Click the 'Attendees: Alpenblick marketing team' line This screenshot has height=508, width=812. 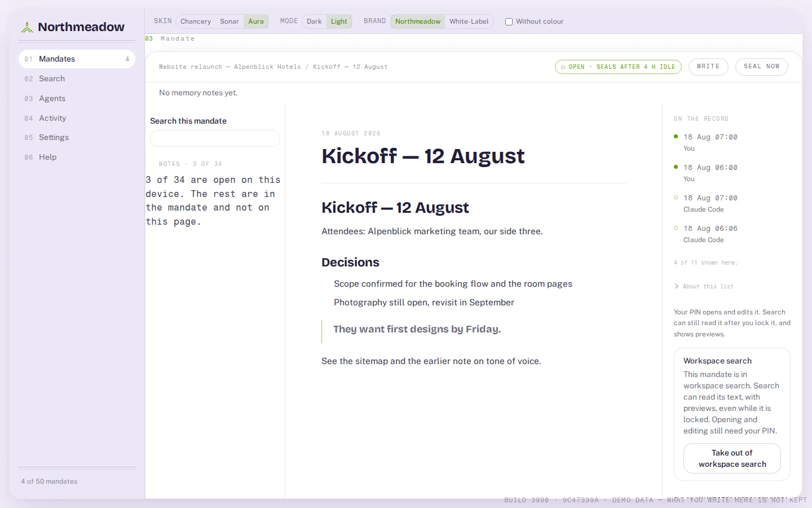coord(432,231)
